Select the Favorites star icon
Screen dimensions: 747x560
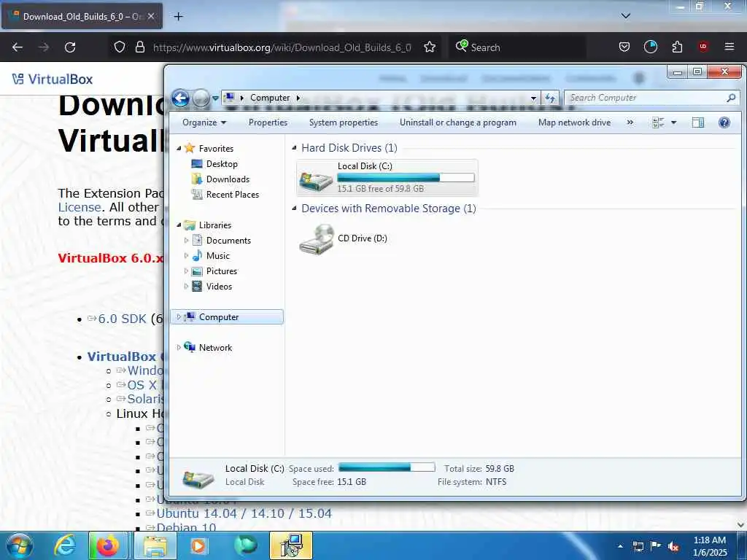(x=190, y=148)
